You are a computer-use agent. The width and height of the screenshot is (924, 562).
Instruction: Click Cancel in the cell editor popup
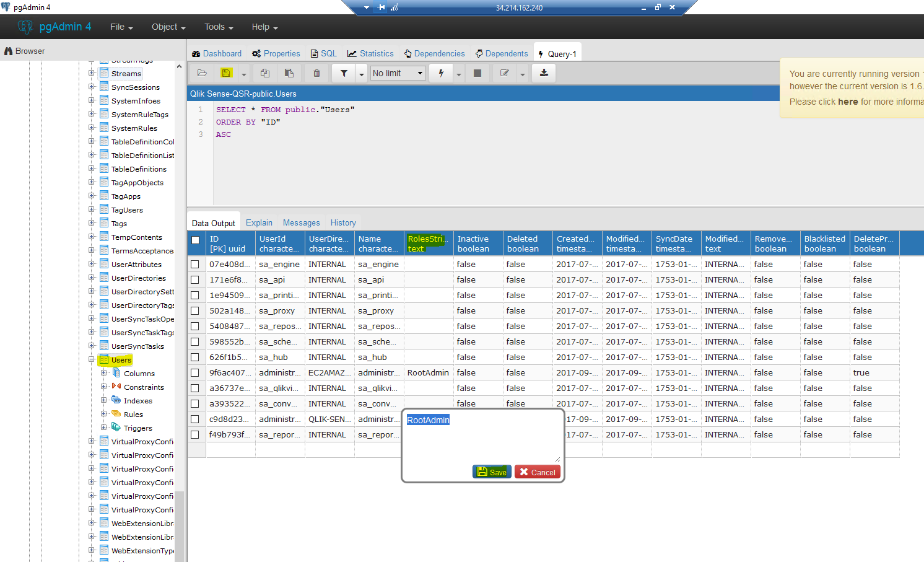click(537, 472)
